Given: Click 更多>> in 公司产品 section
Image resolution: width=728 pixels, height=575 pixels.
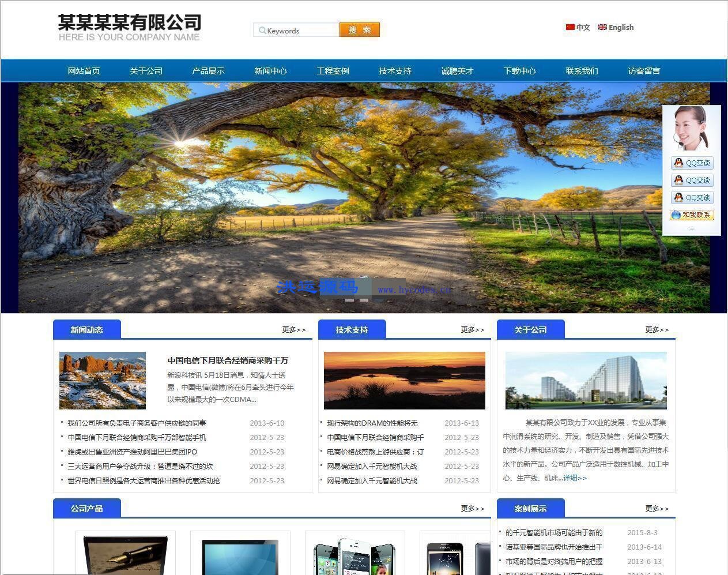Looking at the screenshot, I should (473, 509).
